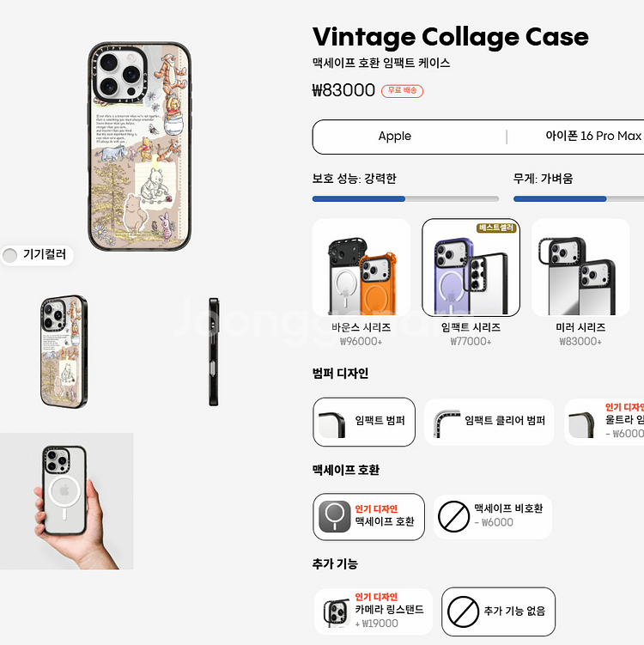Pick the 추가 기능 없음 option
The height and width of the screenshot is (645, 644).
coord(498,612)
